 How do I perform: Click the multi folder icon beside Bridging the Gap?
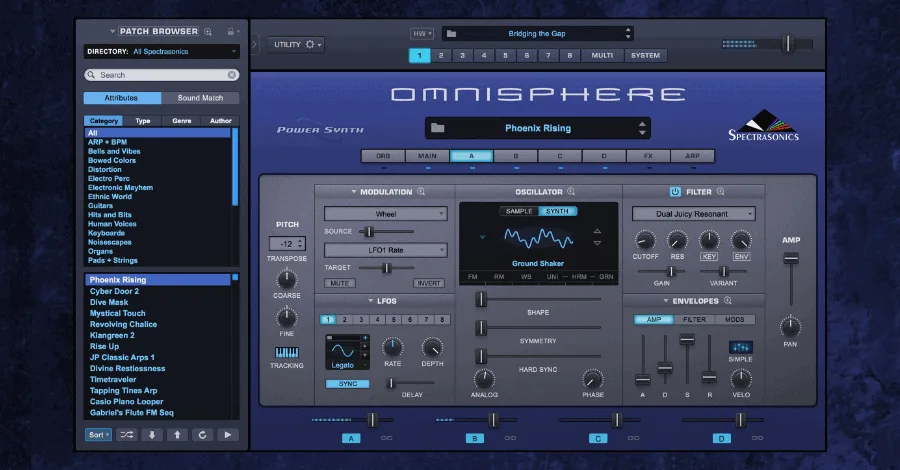click(x=452, y=34)
